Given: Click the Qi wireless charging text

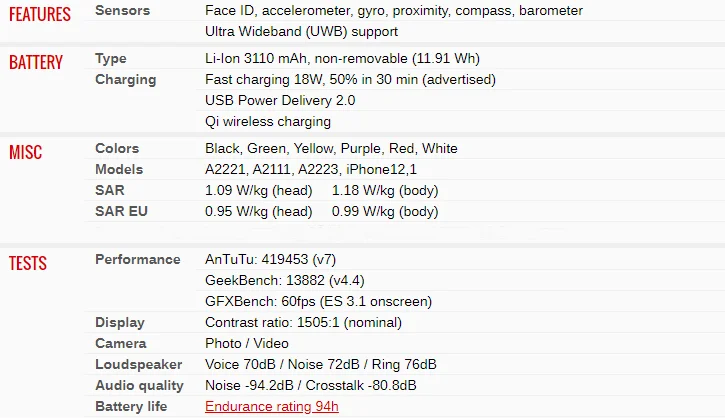Looking at the screenshot, I should click(268, 122).
